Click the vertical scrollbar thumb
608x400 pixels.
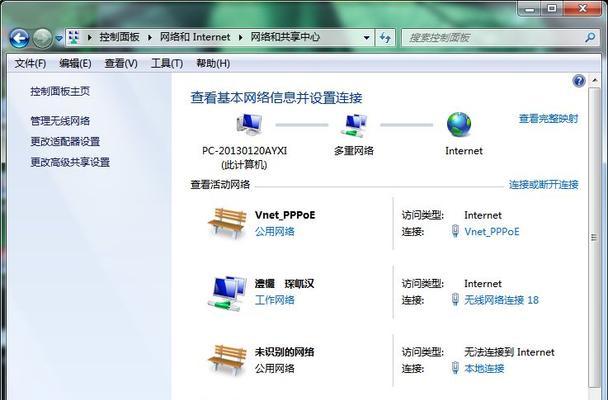pyautogui.click(x=594, y=237)
